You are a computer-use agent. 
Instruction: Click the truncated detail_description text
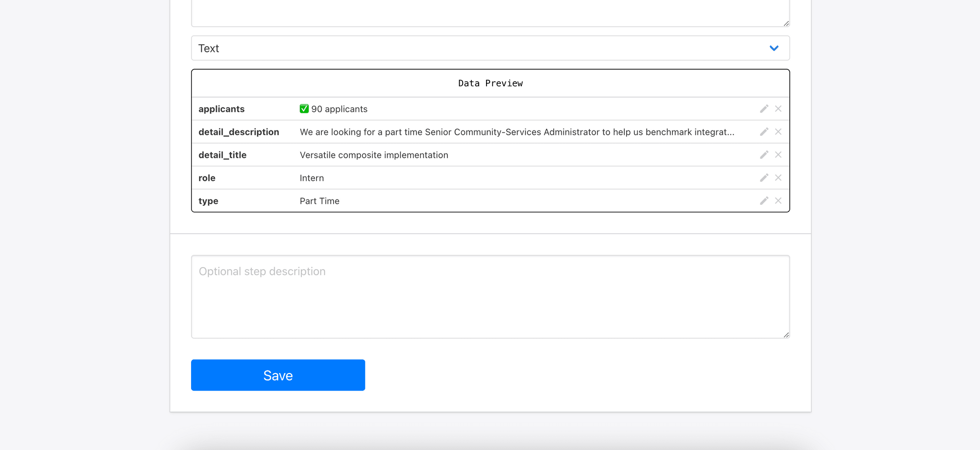(516, 132)
